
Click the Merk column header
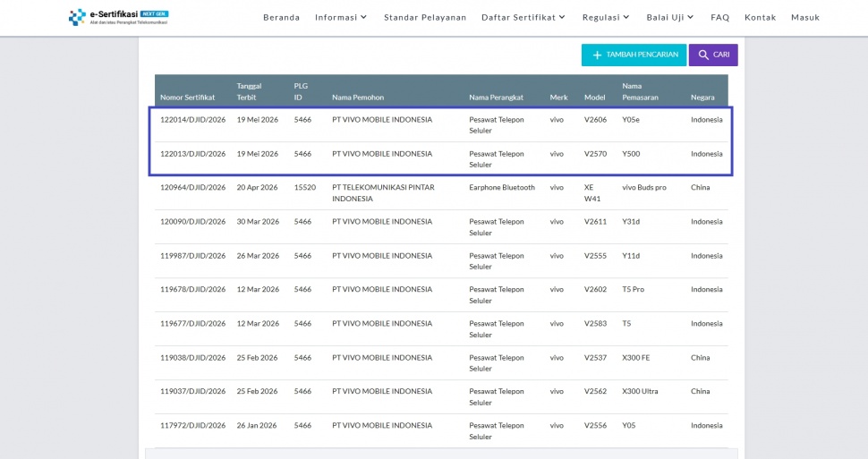point(558,98)
